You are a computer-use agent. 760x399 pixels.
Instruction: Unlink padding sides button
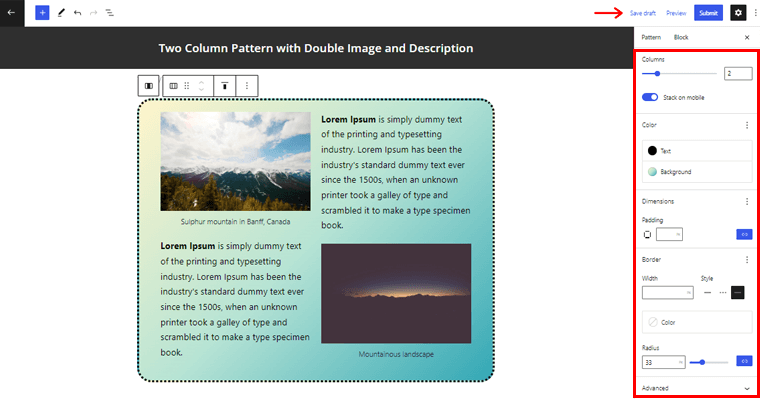pos(744,234)
